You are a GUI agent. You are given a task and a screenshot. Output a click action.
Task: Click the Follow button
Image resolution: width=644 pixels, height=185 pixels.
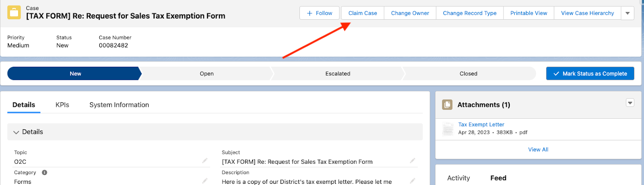point(320,13)
